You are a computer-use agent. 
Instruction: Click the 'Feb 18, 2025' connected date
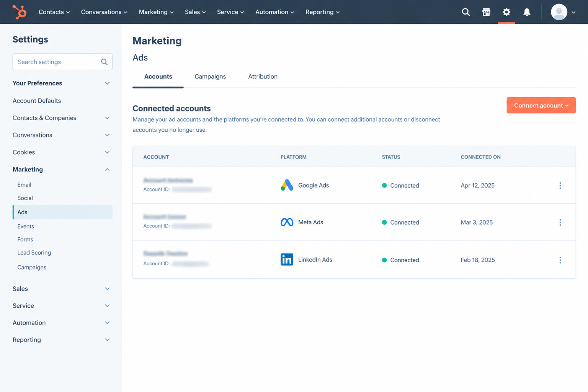click(478, 260)
